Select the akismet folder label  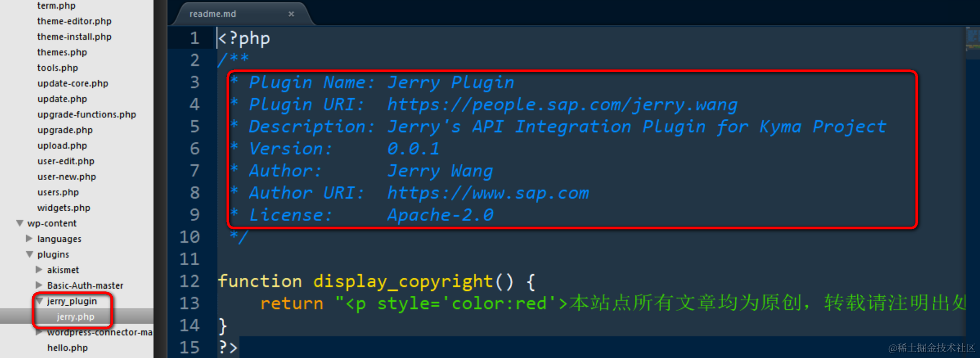point(63,270)
